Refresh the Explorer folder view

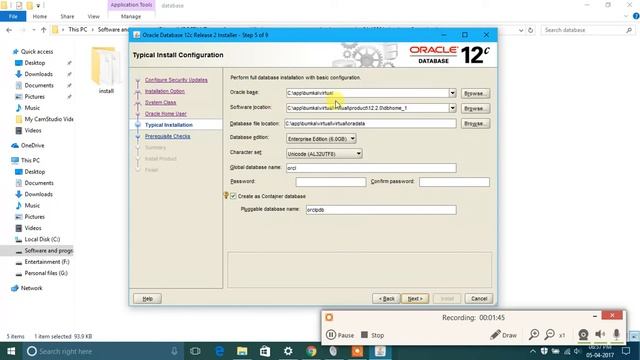pyautogui.click(x=531, y=30)
